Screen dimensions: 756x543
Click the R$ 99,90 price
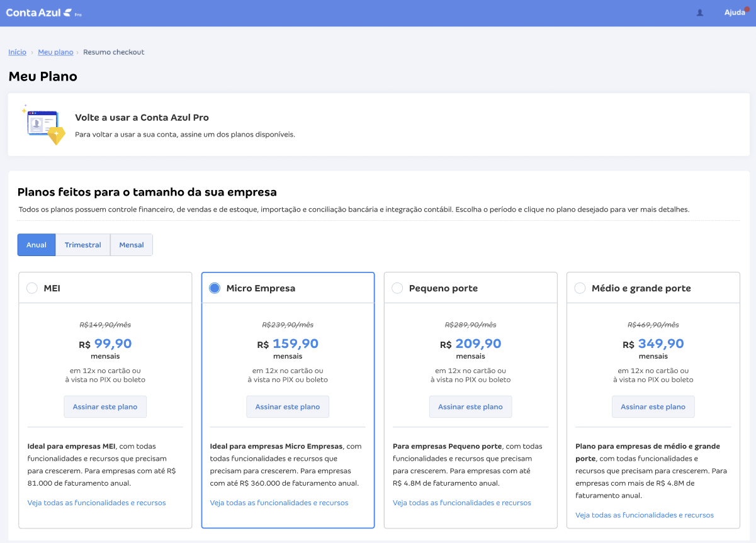[x=105, y=344]
